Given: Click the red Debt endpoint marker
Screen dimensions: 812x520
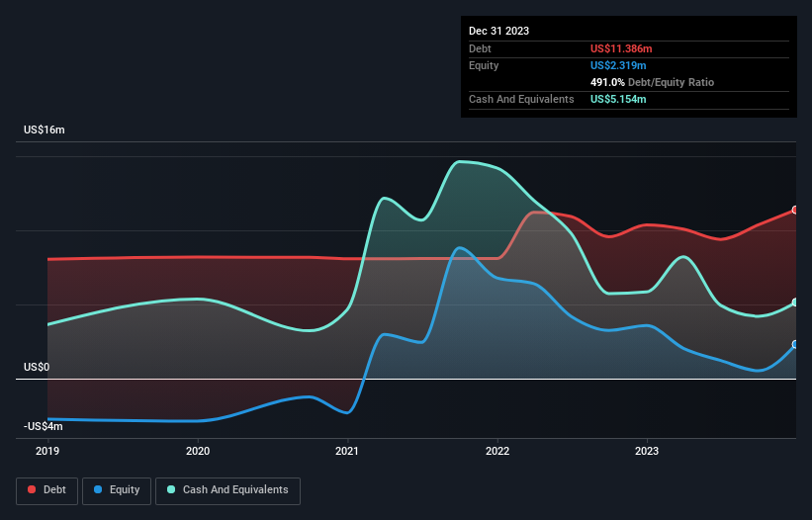Looking at the screenshot, I should [795, 210].
